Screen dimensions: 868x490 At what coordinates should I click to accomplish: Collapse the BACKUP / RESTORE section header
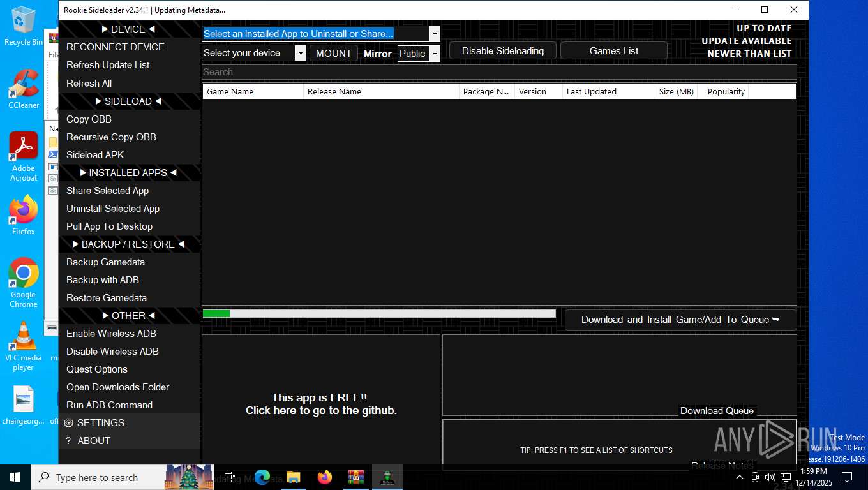point(129,244)
